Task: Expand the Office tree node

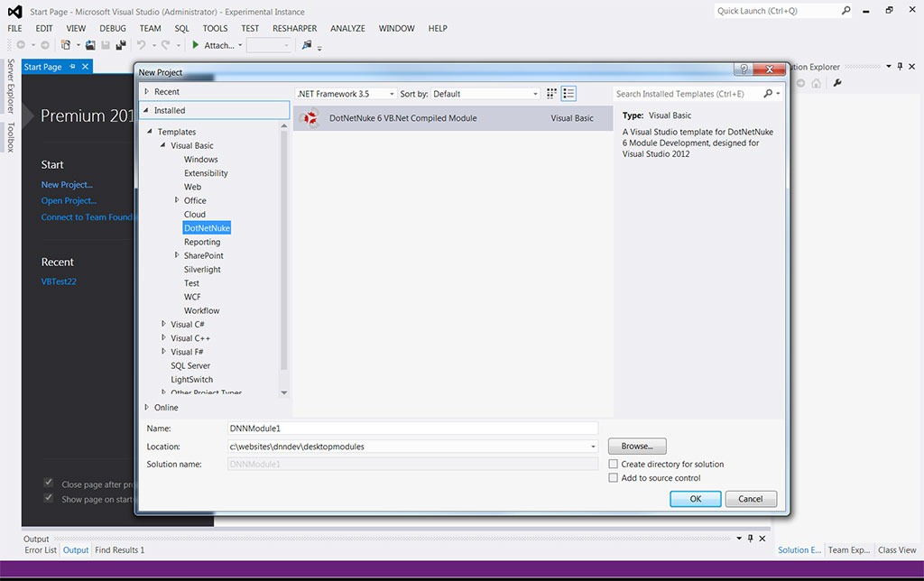Action: pos(176,200)
